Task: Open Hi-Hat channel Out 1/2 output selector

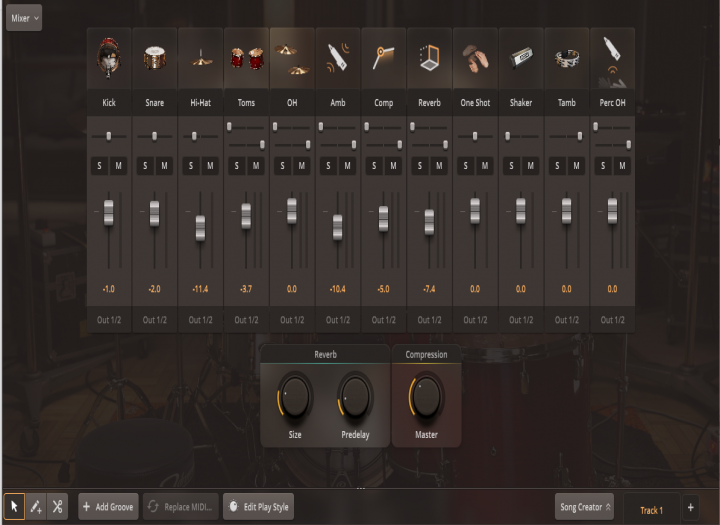Action: coord(201,320)
